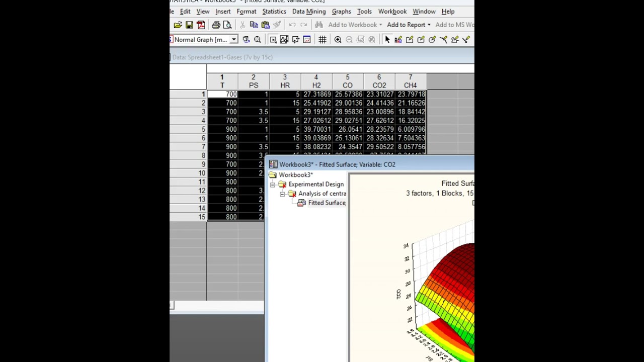Screen dimensions: 644x362
Task: Click the column header 6 CO2
Action: 379,81
